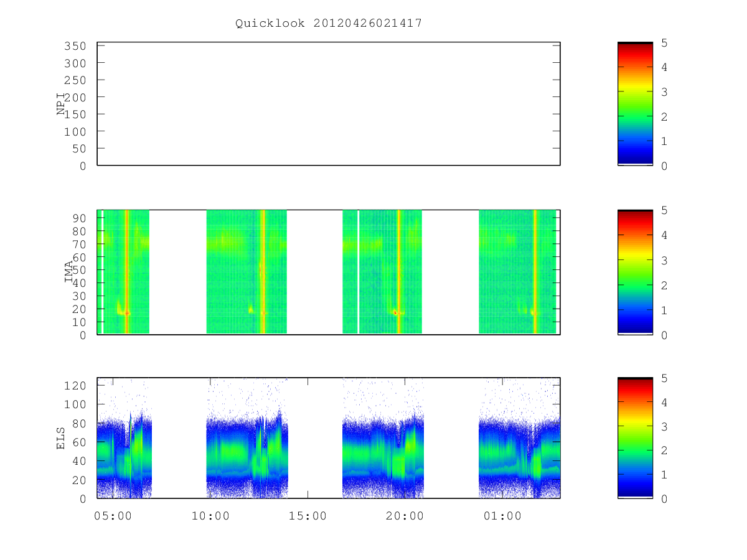Viewport: 747px width, 560px height.
Task: Click the 90 tick on IMA axis
Action: 80,218
